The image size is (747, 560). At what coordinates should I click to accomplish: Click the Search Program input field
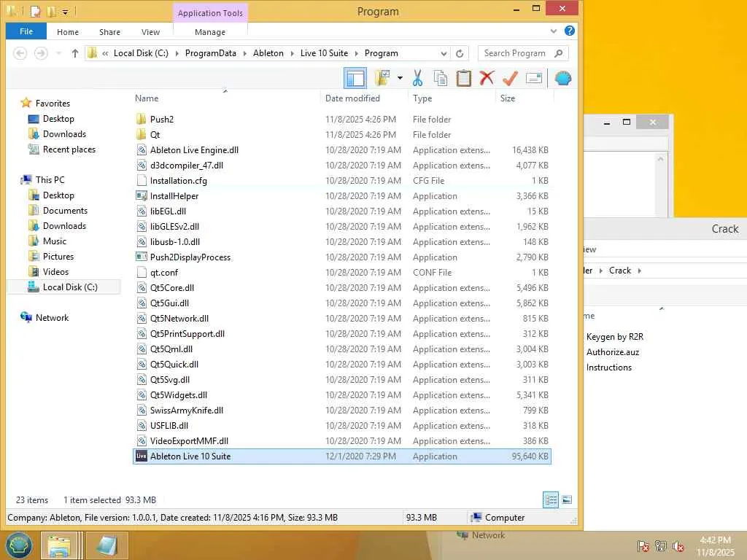(x=523, y=53)
